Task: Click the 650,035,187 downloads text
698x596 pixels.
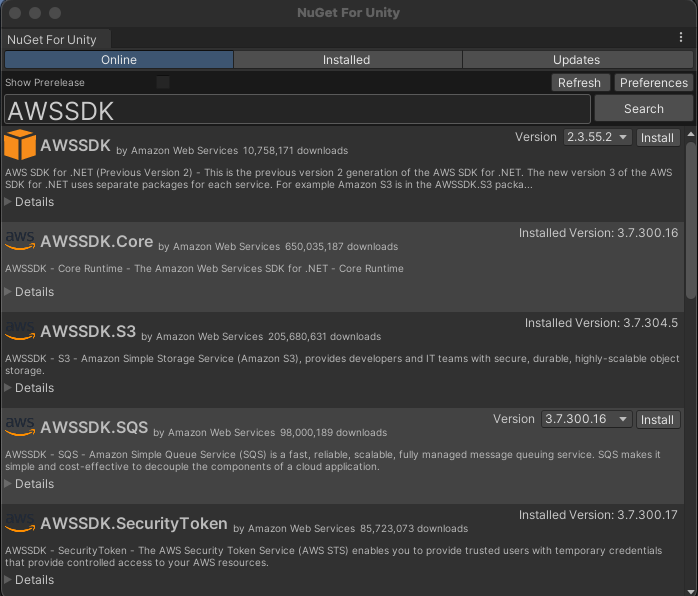Action: coord(341,247)
